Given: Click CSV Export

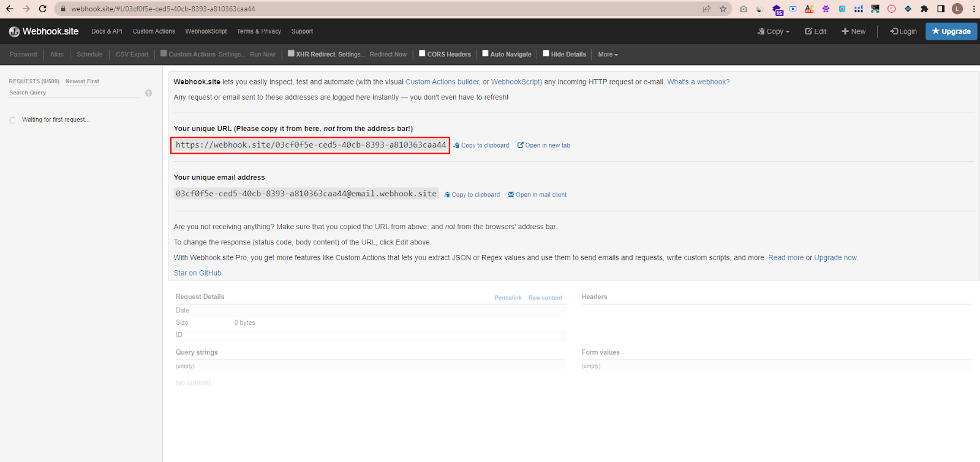Looking at the screenshot, I should tap(132, 55).
